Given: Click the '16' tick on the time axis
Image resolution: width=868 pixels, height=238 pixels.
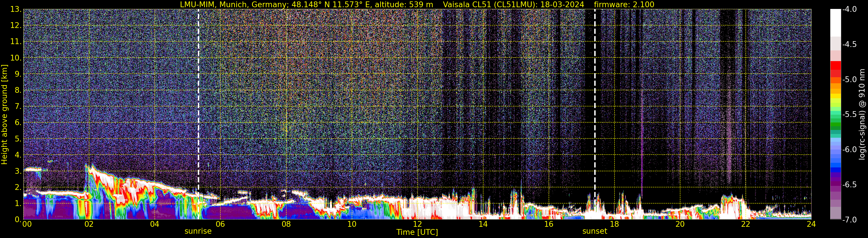Looking at the screenshot, I should click(x=549, y=224).
